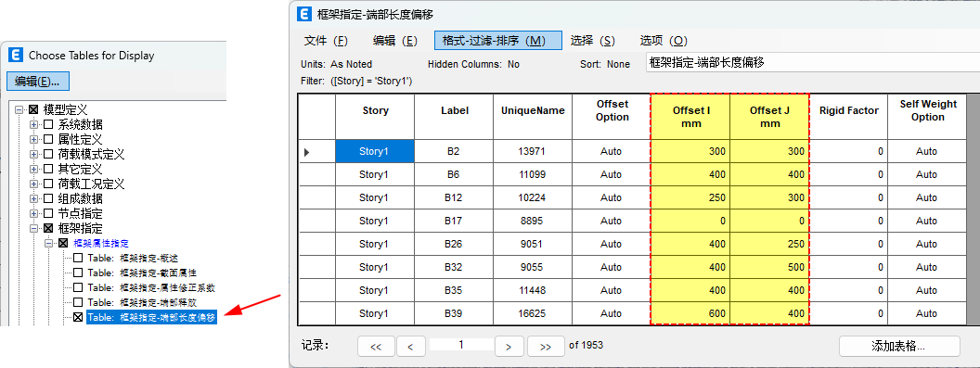Check the 组成数据 checkbox
The width and height of the screenshot is (980, 368).
[x=48, y=198]
